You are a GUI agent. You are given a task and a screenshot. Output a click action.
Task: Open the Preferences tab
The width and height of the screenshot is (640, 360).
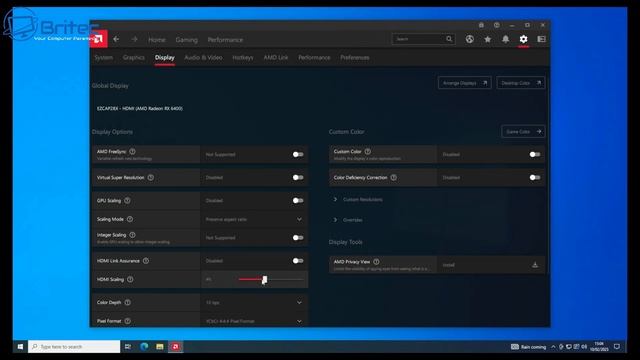pyautogui.click(x=355, y=58)
